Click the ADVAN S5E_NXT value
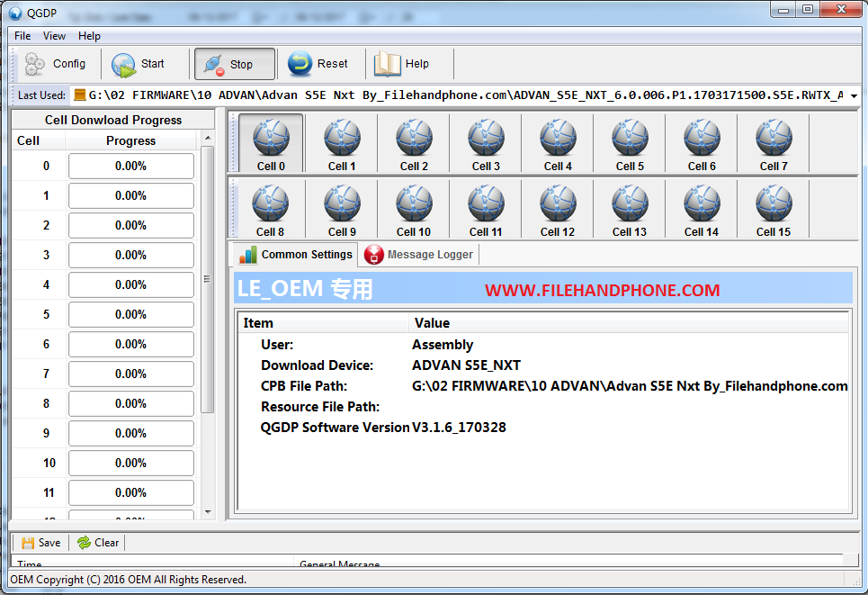 point(466,365)
